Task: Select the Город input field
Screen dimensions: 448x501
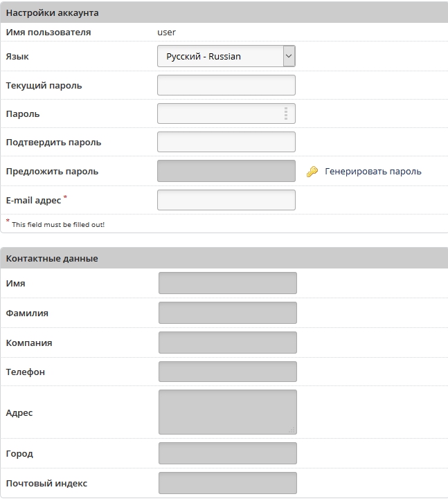Action: tap(228, 453)
